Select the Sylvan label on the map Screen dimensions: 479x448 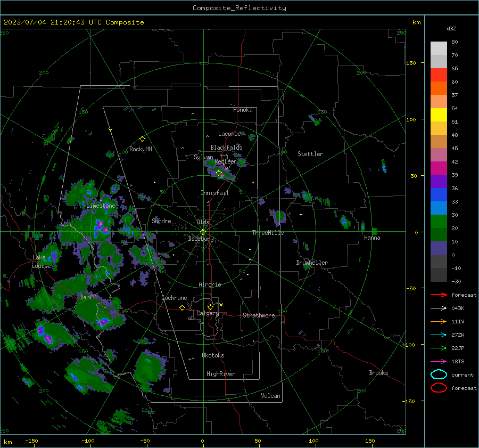pyautogui.click(x=203, y=157)
